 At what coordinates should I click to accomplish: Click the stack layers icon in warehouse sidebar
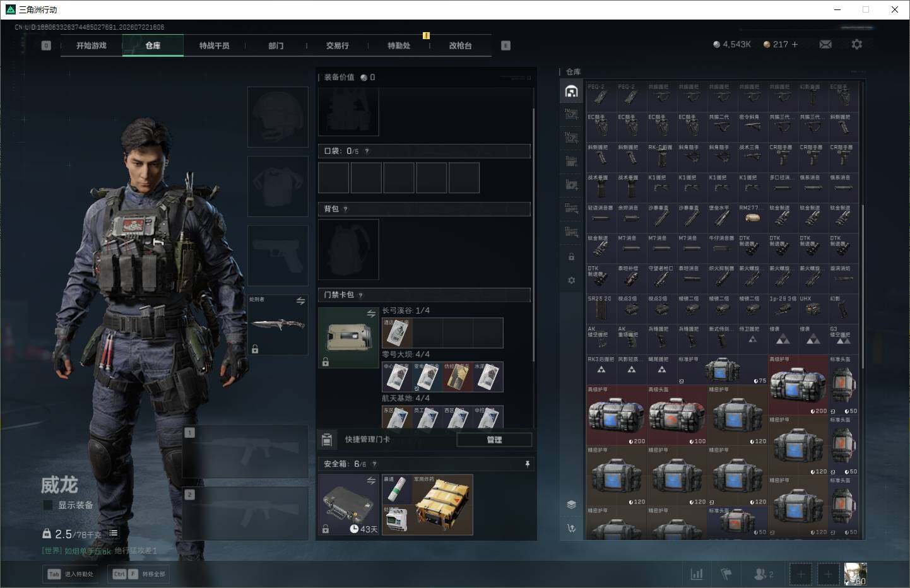(571, 504)
